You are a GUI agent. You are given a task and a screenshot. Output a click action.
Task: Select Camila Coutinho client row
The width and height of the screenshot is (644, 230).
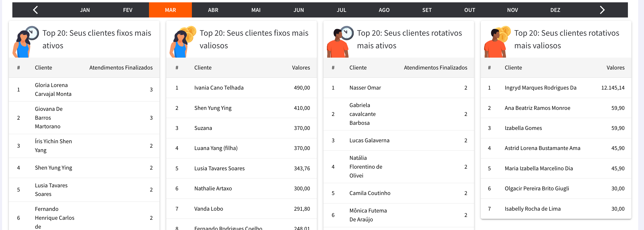pos(370,193)
